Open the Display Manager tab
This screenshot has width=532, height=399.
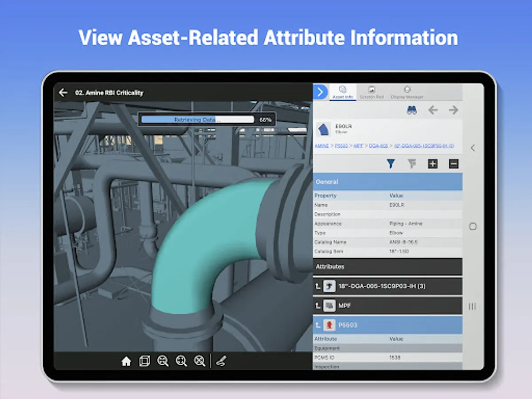coord(407,93)
